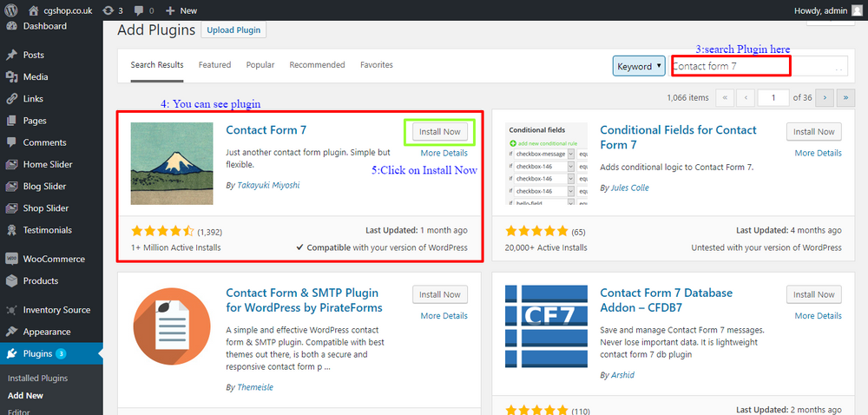Click the Dashboard sidebar icon
This screenshot has height=415, width=868.
(11, 26)
